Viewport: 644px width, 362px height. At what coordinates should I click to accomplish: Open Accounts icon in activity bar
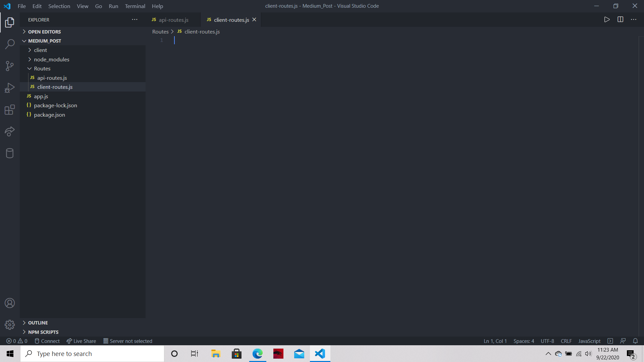(10, 303)
